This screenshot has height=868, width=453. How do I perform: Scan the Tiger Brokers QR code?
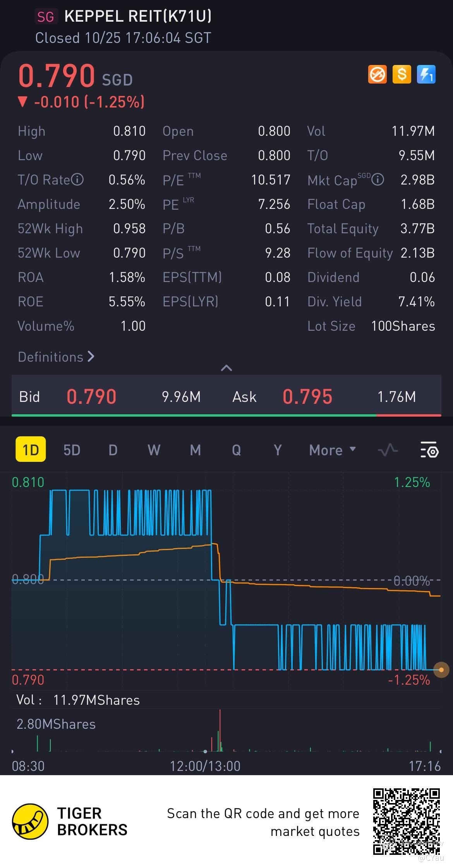tap(406, 821)
